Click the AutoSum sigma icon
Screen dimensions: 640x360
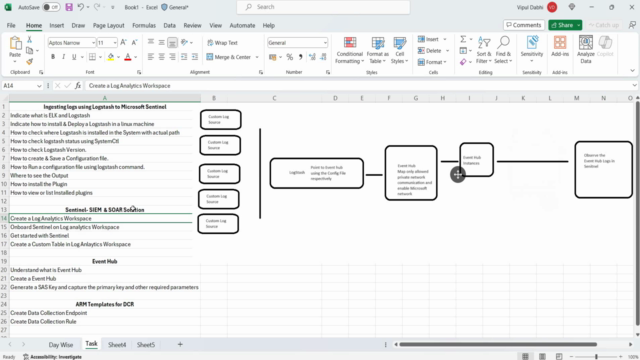tap(463, 39)
